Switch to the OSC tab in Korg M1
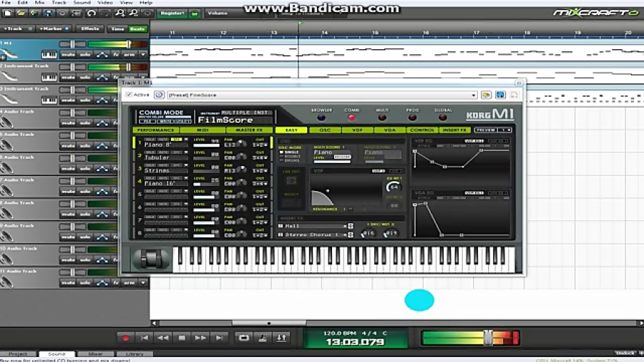This screenshot has height=362, width=644. 324,130
